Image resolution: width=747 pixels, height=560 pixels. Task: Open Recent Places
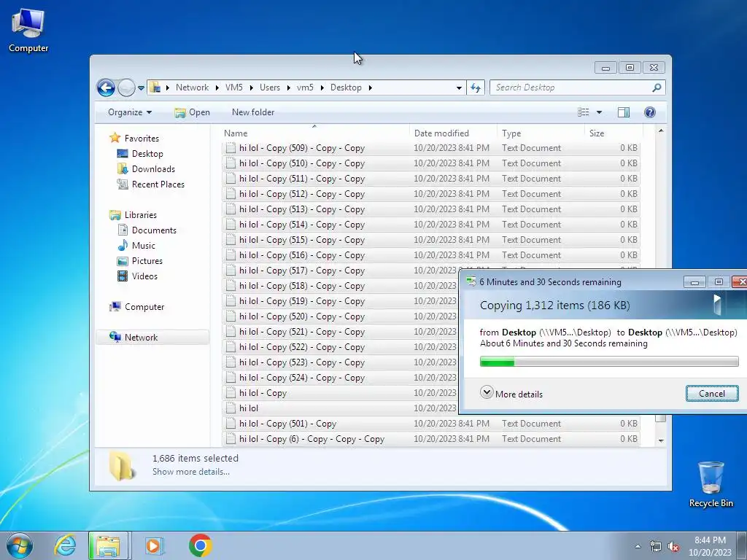point(158,184)
